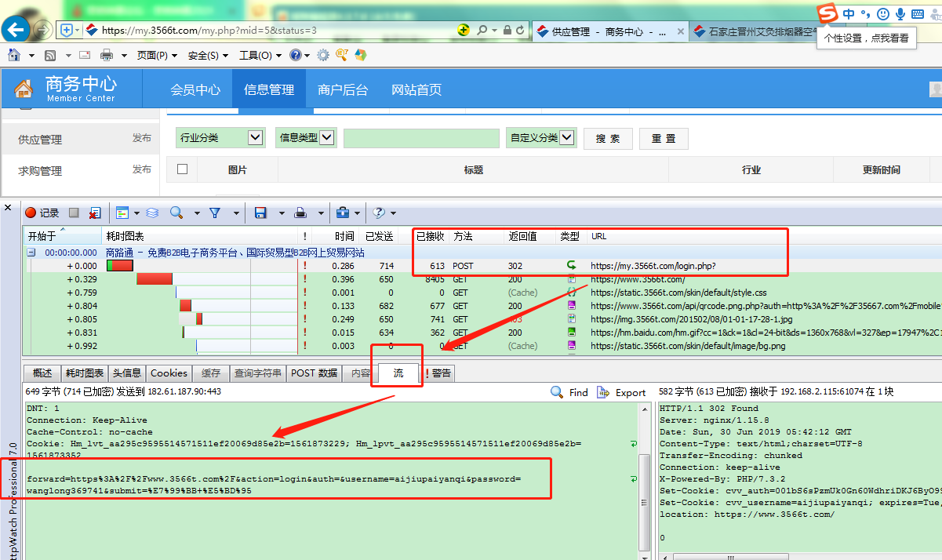Click the HttpWatch stop recording square
This screenshot has height=560, width=942.
point(74,213)
